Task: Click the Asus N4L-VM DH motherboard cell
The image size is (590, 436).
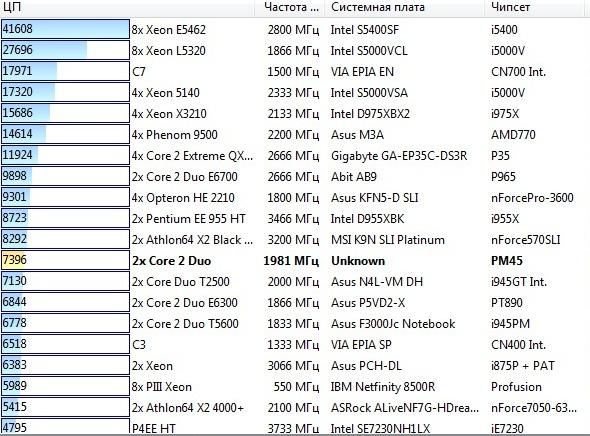Action: 377,282
